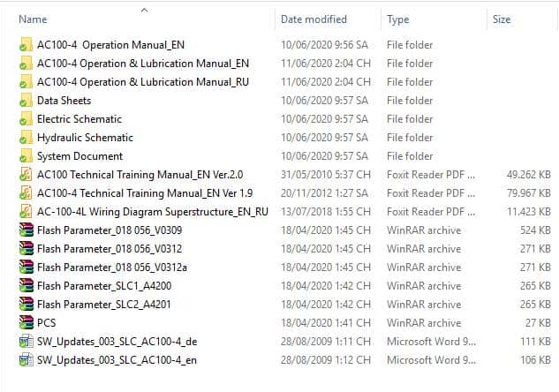559x392 pixels.
Task: Select the System Document folder name
Action: (79, 156)
